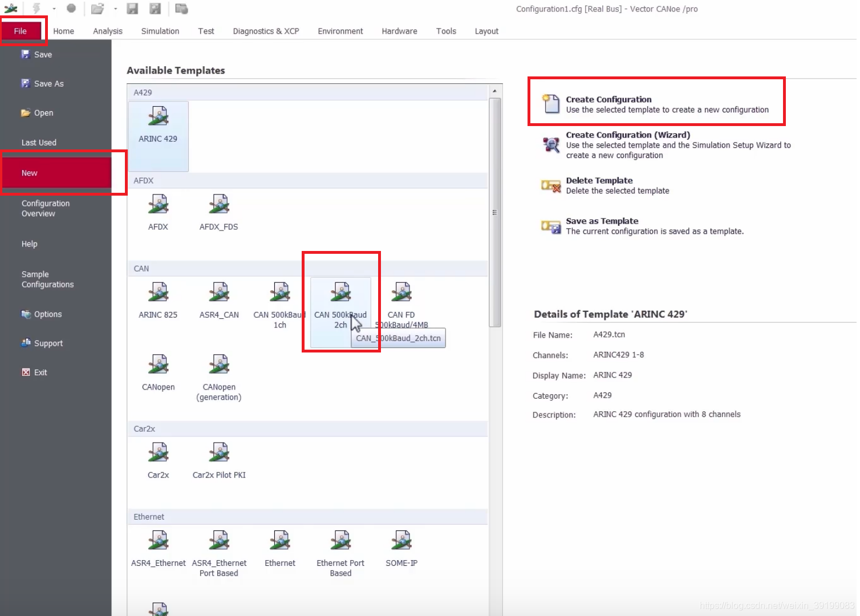Select the CANopen (generation) template
The width and height of the screenshot is (860, 616).
click(219, 378)
